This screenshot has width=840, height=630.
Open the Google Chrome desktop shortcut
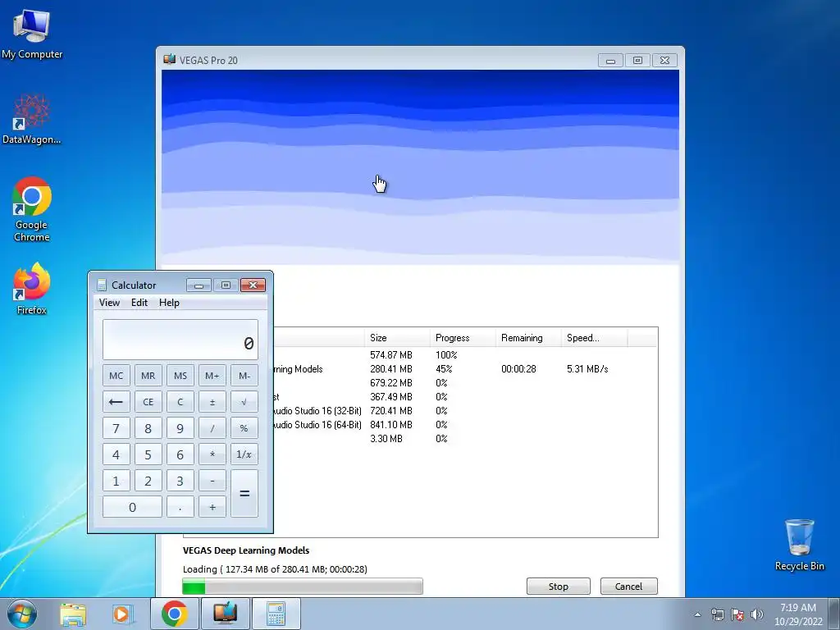[x=32, y=209]
